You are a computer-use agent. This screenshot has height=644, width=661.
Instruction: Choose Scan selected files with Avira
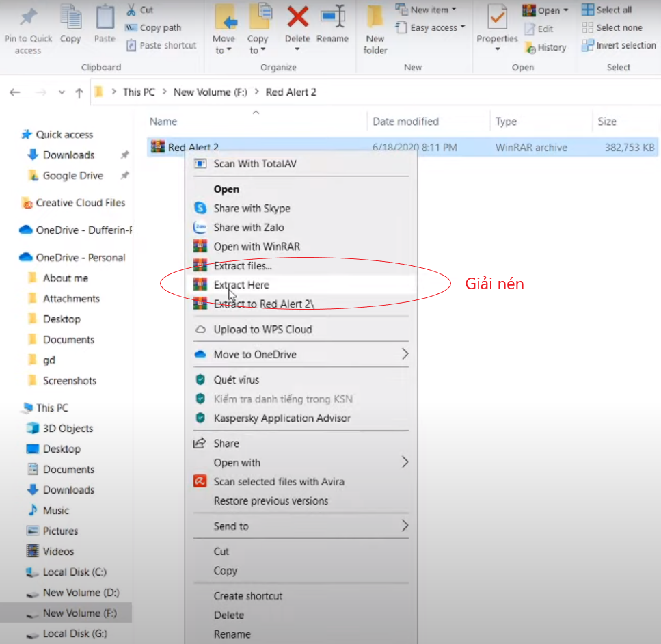point(301,481)
